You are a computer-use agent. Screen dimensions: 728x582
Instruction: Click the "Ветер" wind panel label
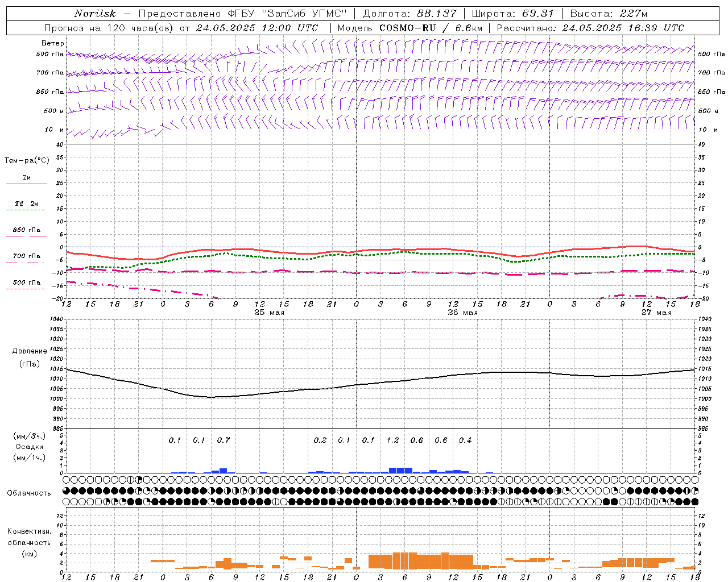(x=53, y=43)
